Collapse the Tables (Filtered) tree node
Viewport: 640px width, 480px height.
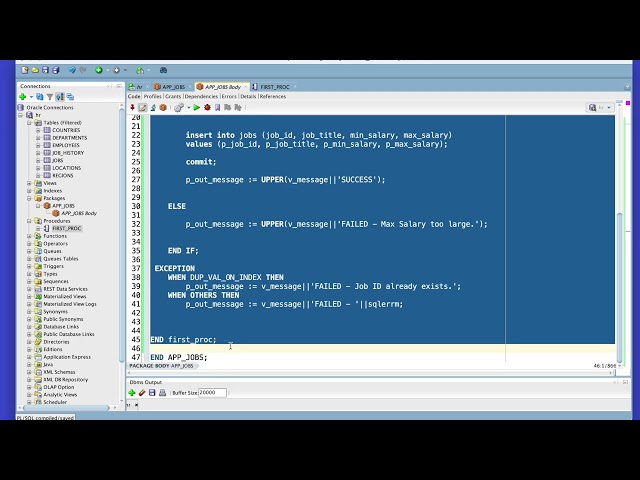[x=30, y=122]
